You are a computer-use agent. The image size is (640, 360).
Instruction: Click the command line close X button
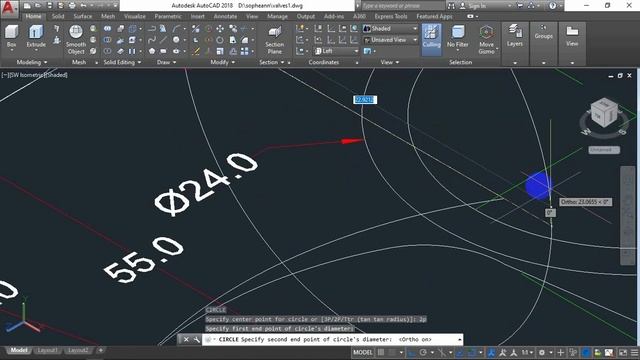186,340
